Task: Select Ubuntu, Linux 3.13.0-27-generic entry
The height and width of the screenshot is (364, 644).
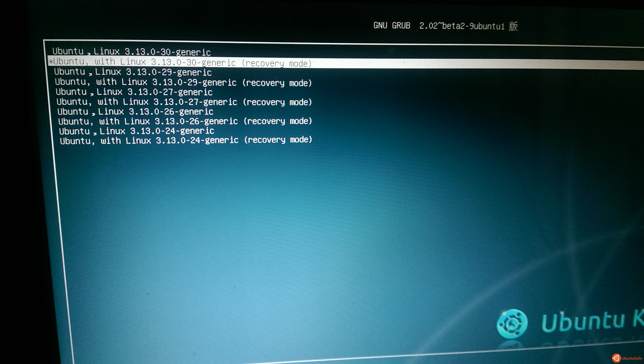Action: pyautogui.click(x=134, y=92)
